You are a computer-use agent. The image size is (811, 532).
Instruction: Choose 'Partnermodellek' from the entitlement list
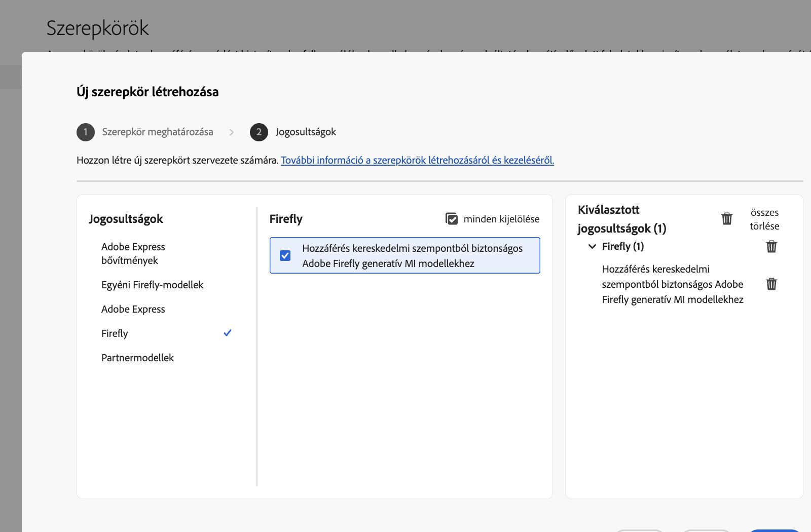137,357
